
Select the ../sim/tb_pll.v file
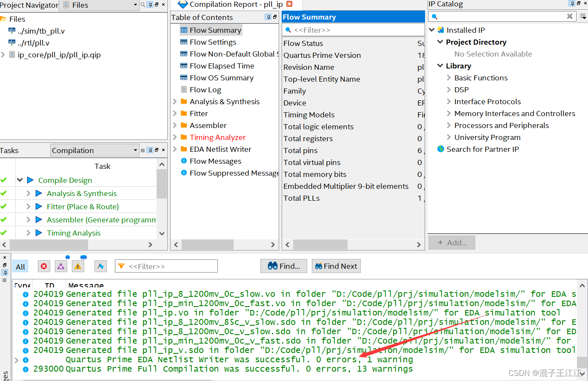41,31
